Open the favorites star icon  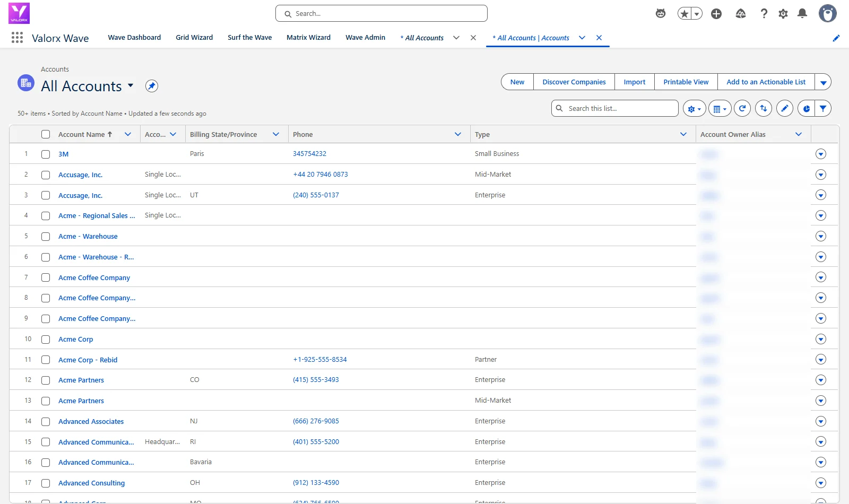tap(685, 14)
